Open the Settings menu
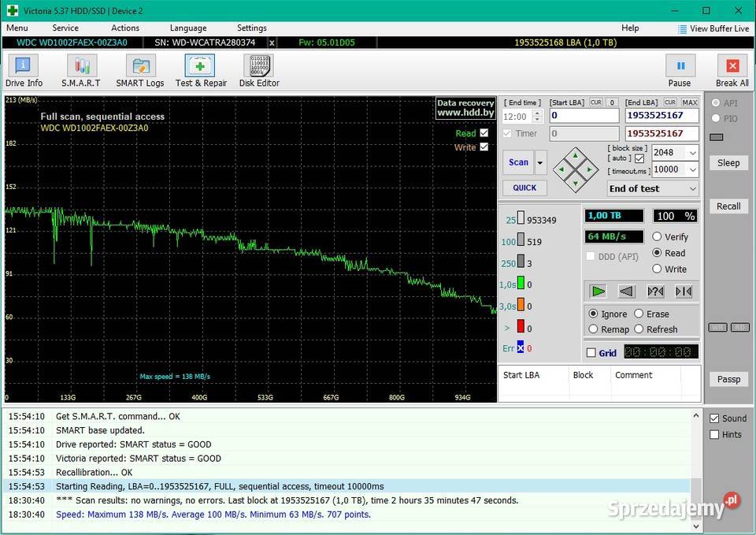 coord(252,28)
